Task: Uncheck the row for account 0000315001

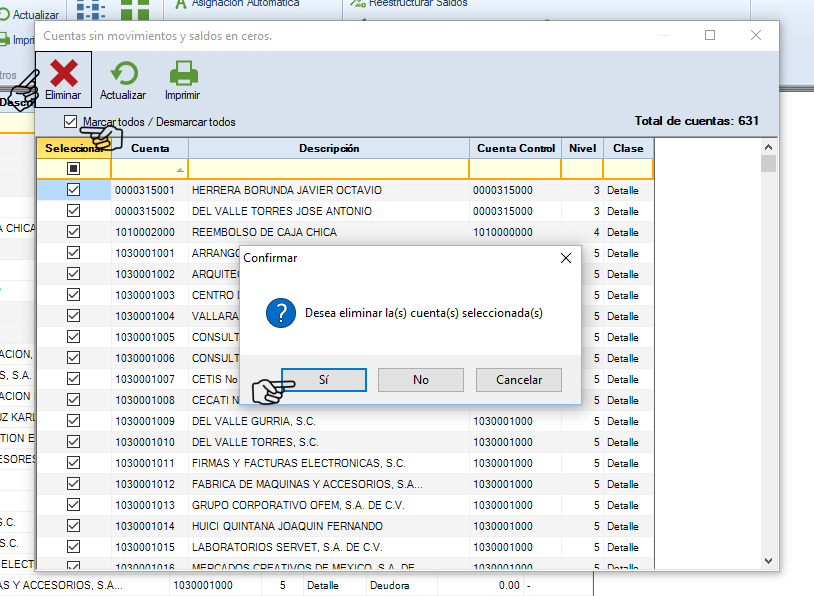Action: pos(73,190)
